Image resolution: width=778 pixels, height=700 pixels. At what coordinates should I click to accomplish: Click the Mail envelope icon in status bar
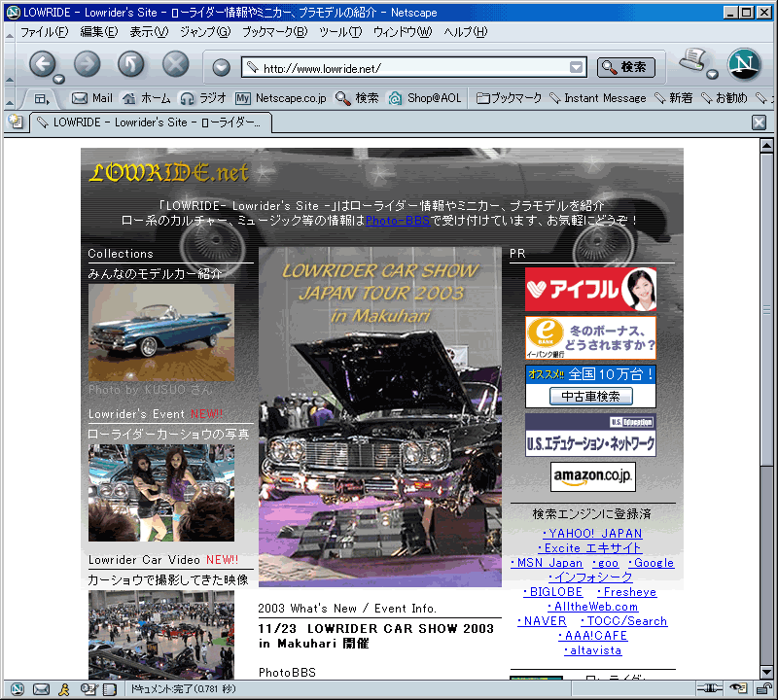click(41, 688)
